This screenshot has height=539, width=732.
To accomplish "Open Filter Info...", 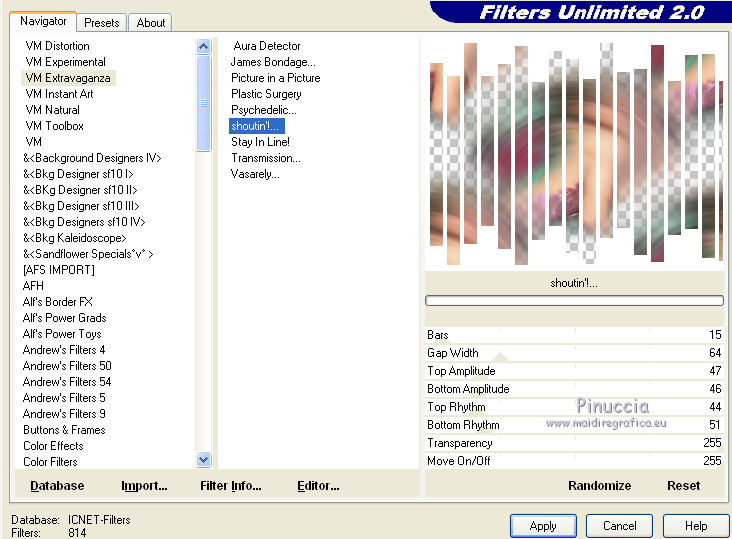I will [x=231, y=486].
